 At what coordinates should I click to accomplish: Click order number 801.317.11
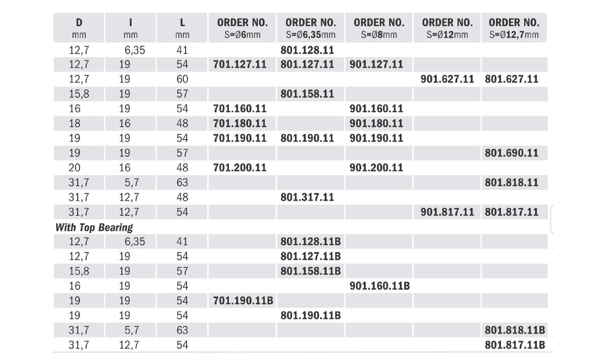(307, 197)
